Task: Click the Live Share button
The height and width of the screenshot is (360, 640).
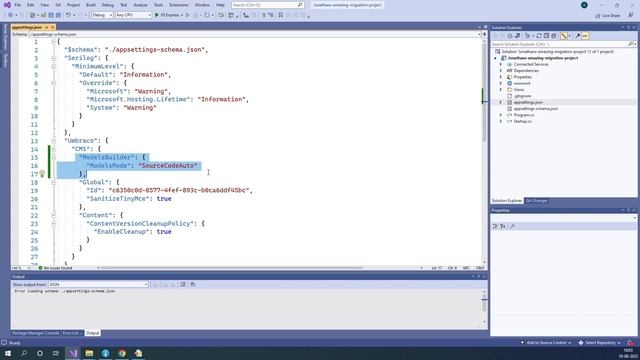Action: 608,16
